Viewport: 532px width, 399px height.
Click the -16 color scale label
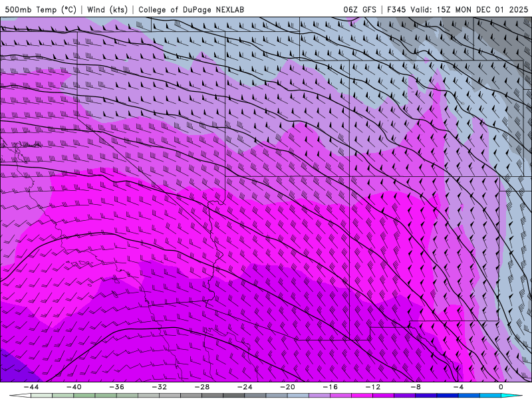coord(330,387)
